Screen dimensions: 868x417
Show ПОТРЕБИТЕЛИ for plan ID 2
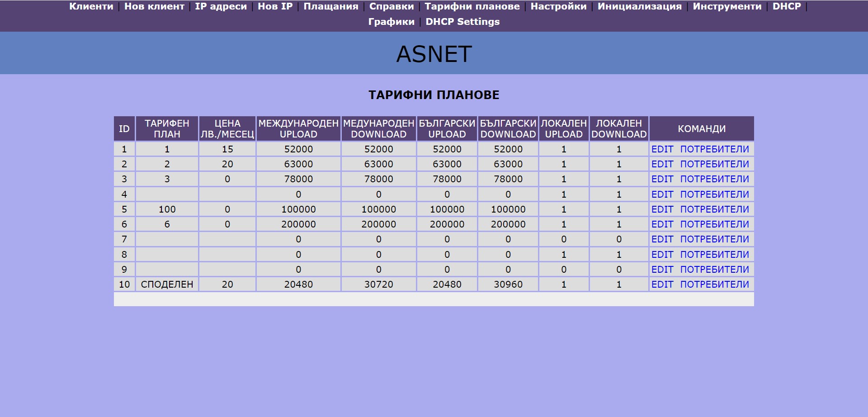(714, 164)
